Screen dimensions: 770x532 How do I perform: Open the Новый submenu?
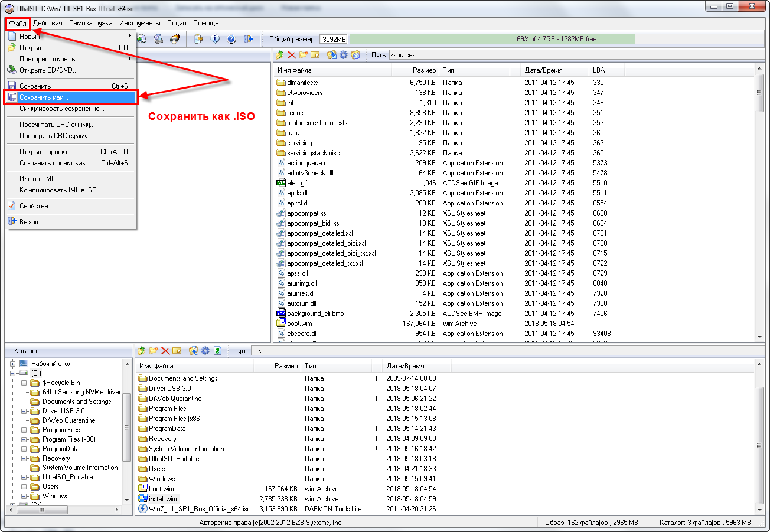coord(71,37)
